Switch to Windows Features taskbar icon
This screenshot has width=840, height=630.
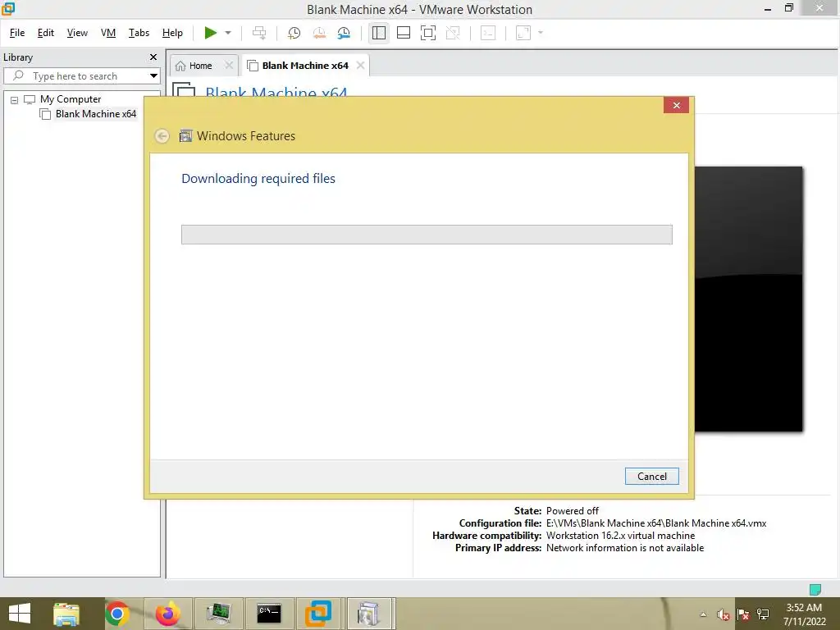click(x=369, y=614)
